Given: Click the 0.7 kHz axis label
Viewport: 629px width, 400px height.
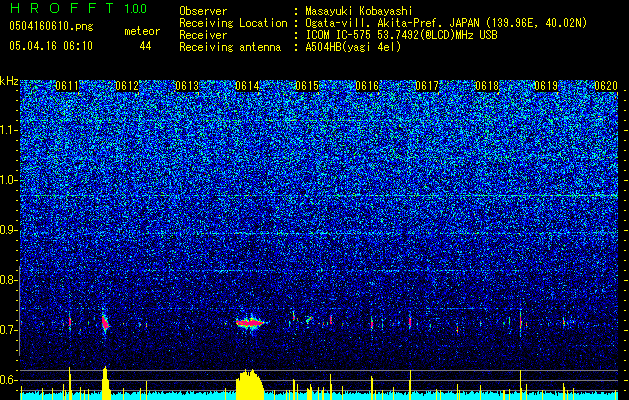Looking at the screenshot, I should [x=9, y=330].
